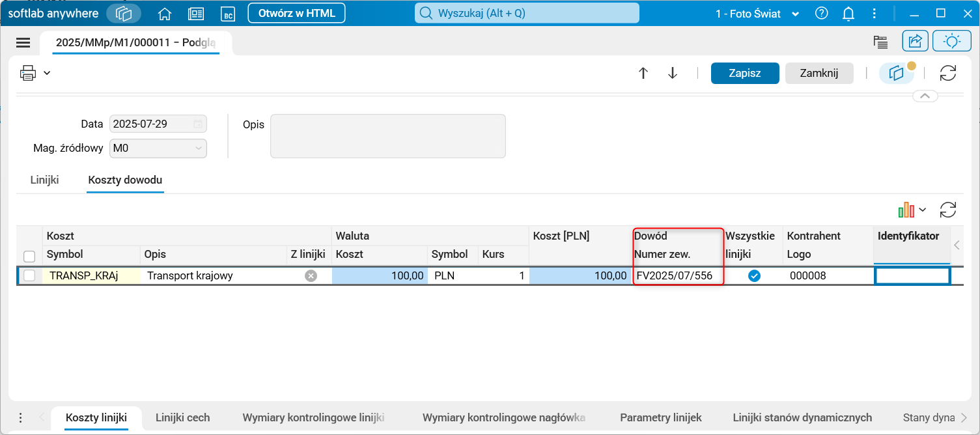The image size is (980, 435).
Task: Focus the Wyszukaj search field
Action: (x=527, y=13)
